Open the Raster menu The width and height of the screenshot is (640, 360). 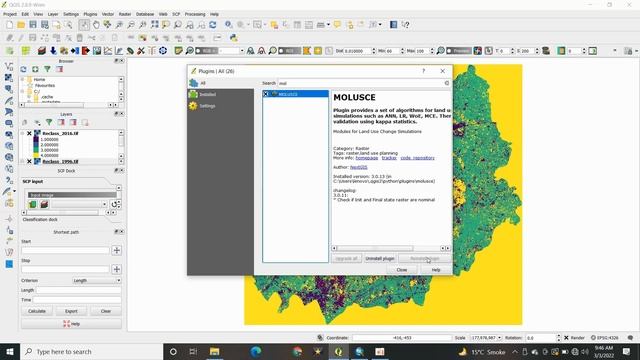(x=124, y=14)
